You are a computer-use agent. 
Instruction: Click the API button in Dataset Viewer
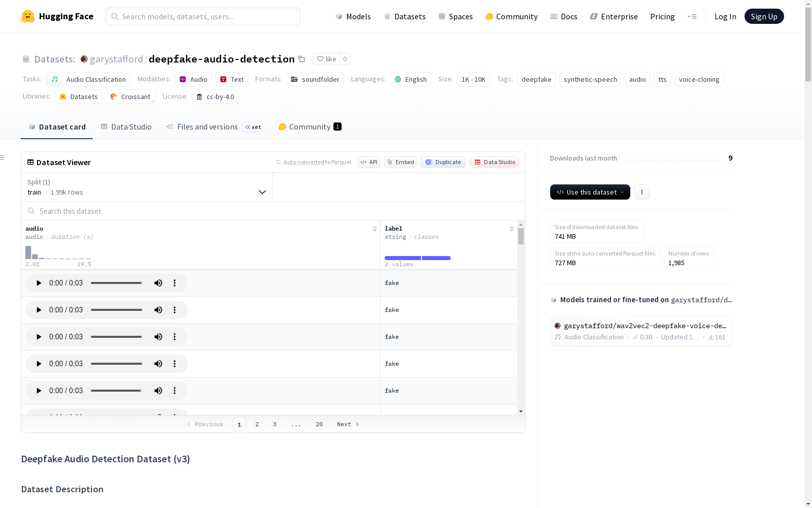coord(369,162)
